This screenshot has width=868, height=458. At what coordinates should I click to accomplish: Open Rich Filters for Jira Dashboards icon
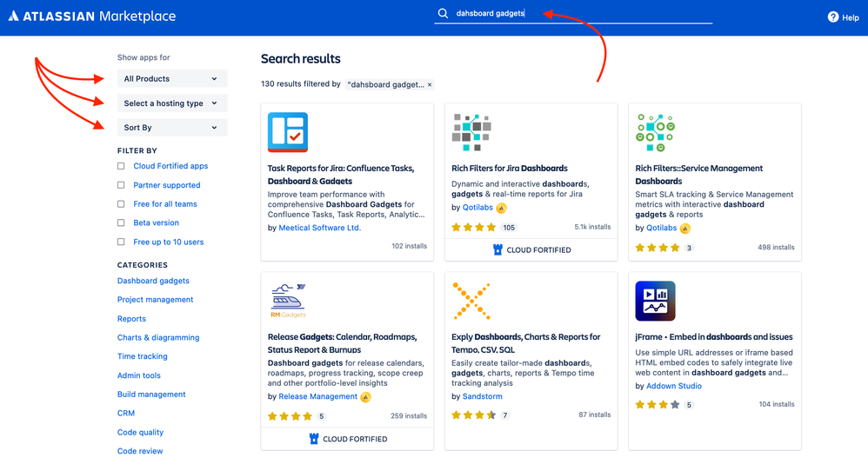[x=471, y=132]
